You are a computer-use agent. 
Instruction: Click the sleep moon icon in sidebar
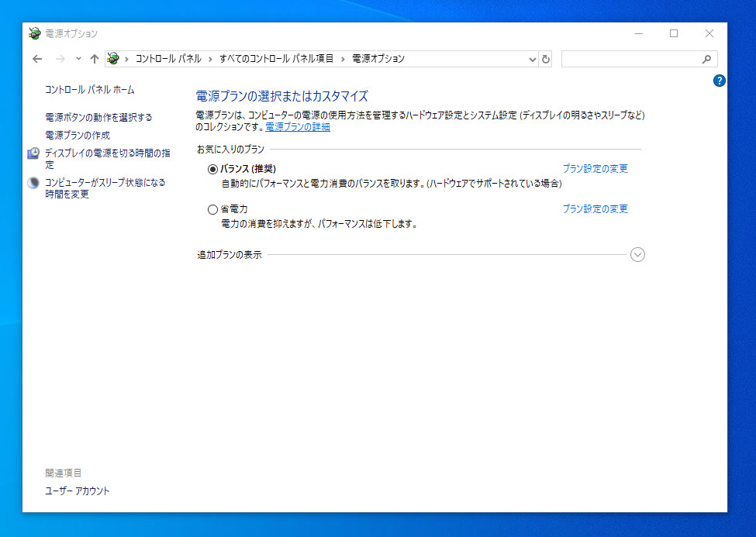[33, 183]
